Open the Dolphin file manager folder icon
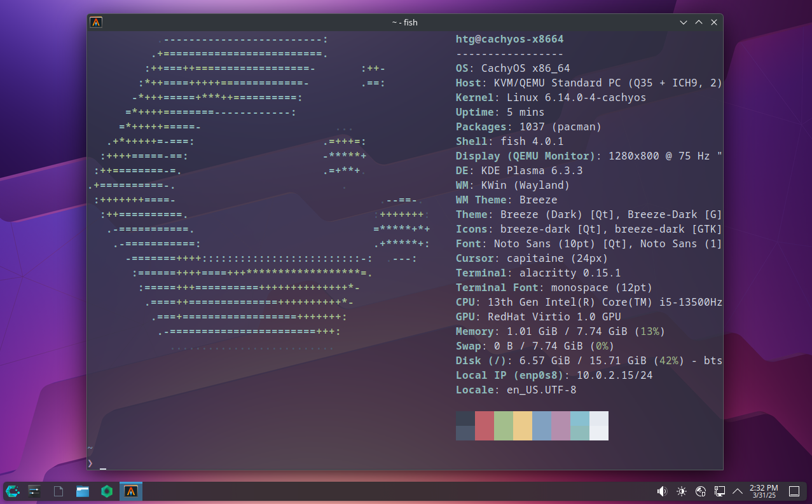The width and height of the screenshot is (812, 504). click(x=83, y=491)
